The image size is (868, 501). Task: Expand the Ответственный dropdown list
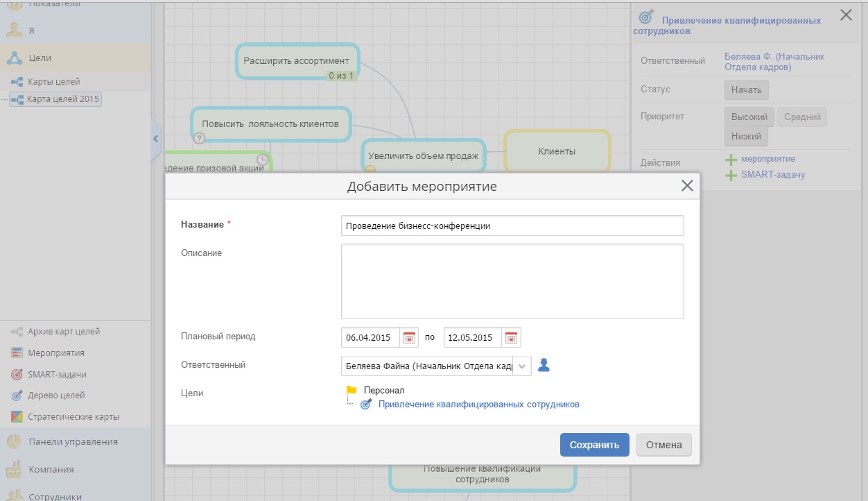point(522,366)
